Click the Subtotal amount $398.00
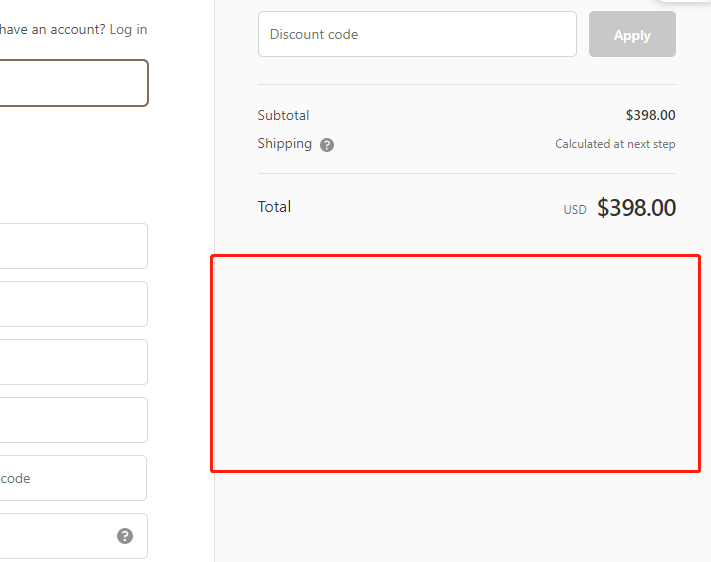 pyautogui.click(x=650, y=115)
